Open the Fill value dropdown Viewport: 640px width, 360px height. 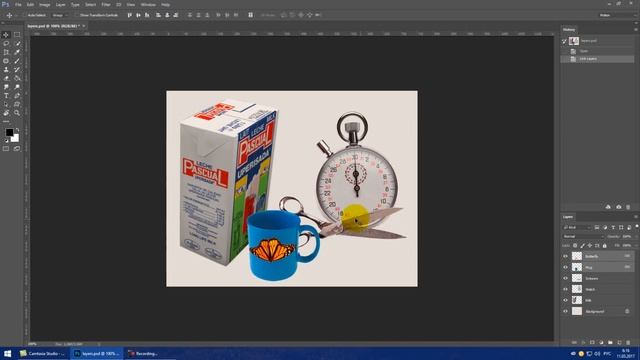pos(636,246)
